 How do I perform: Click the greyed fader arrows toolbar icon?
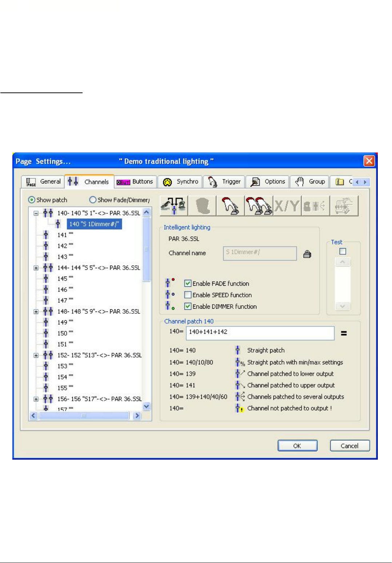tap(316, 206)
